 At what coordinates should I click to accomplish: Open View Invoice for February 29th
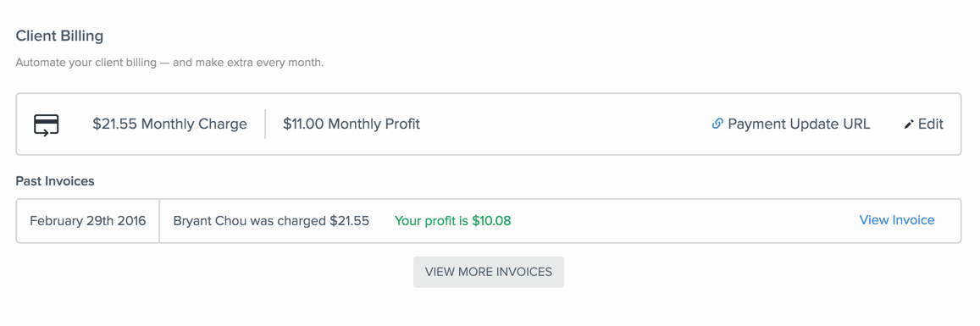click(x=897, y=220)
